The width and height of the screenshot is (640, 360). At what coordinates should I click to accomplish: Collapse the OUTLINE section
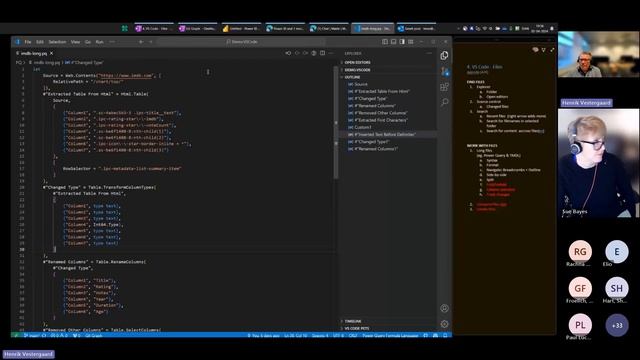pos(352,77)
